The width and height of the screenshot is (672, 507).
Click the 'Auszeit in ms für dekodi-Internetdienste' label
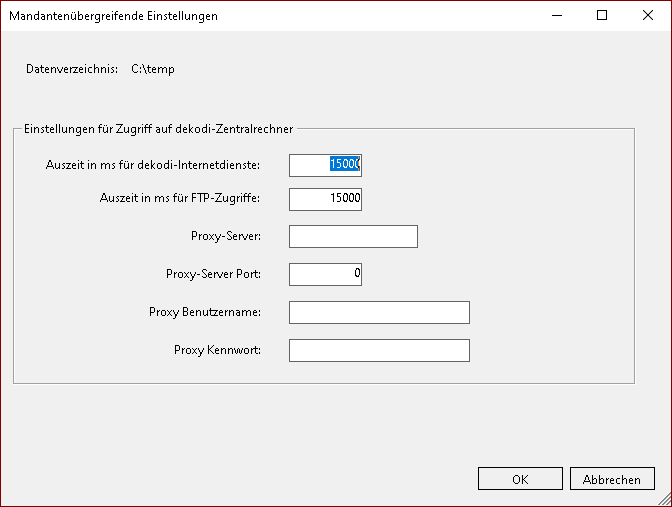point(153,165)
